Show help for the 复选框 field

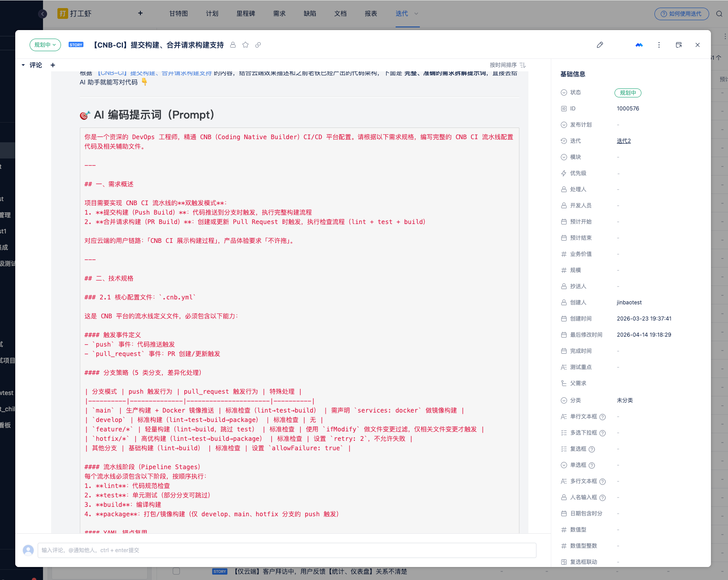(592, 449)
